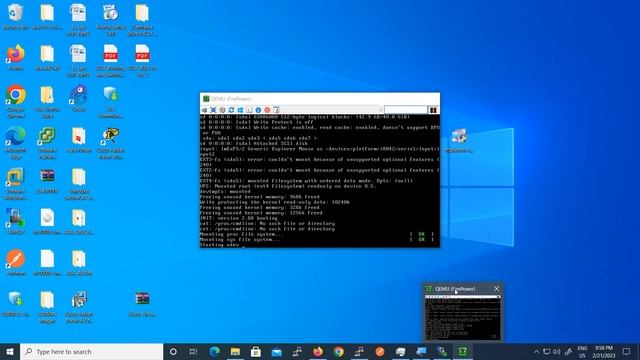Pause the QEMU virtual machine

pos(433,110)
